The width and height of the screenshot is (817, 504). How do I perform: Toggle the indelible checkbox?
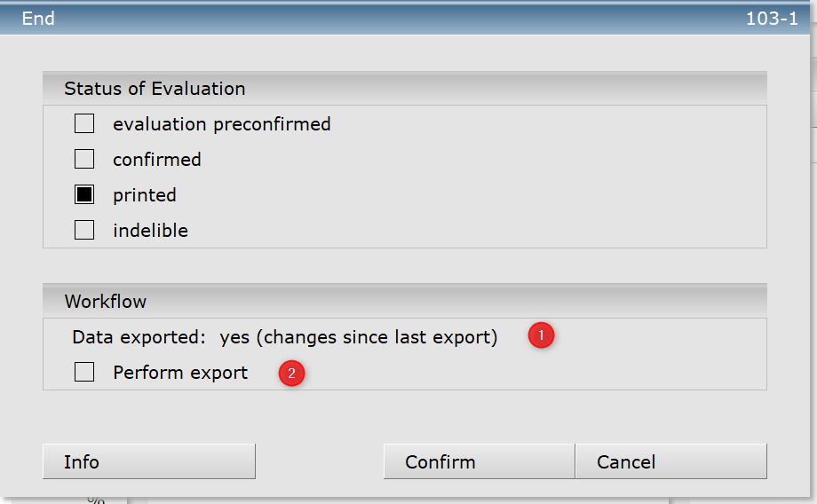(84, 231)
